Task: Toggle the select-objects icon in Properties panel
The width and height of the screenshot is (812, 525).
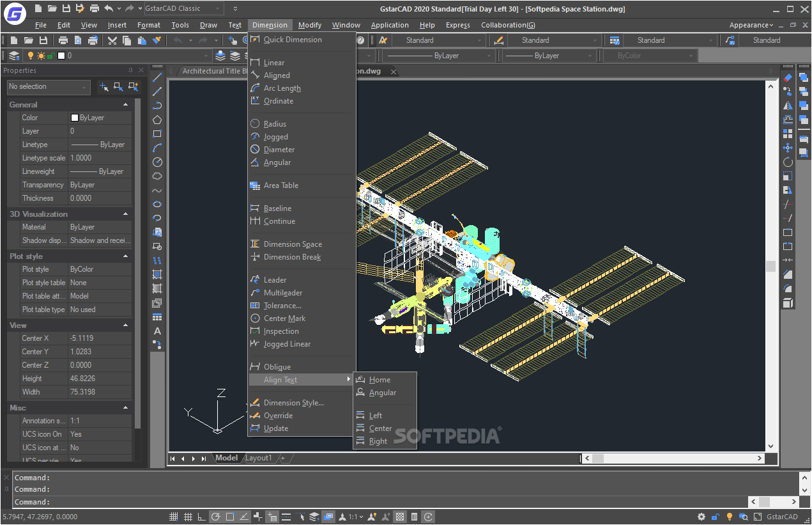Action: 118,87
